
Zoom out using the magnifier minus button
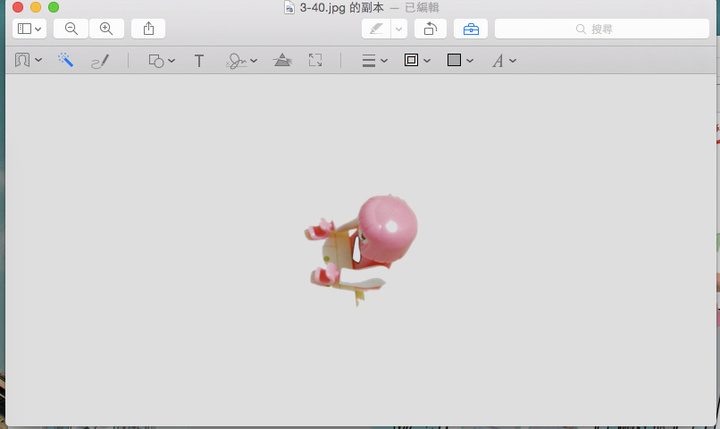[71, 29]
